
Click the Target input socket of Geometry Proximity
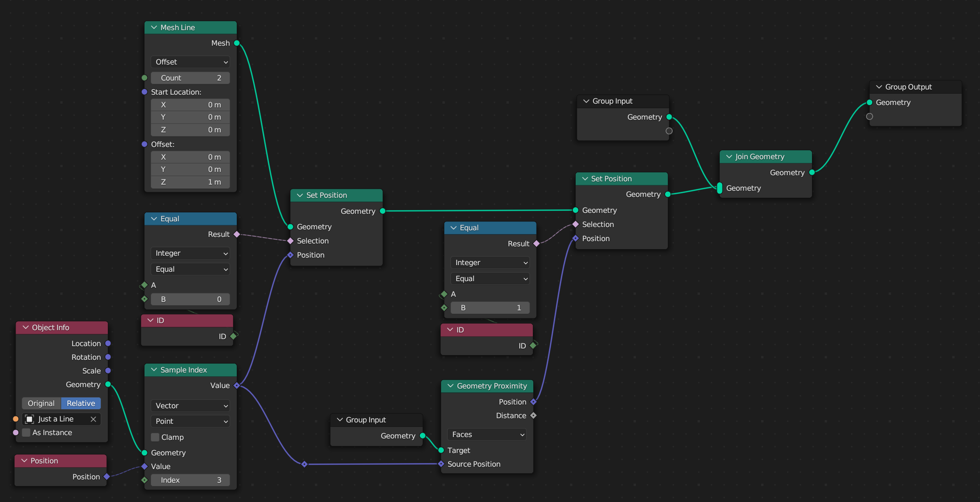(441, 450)
